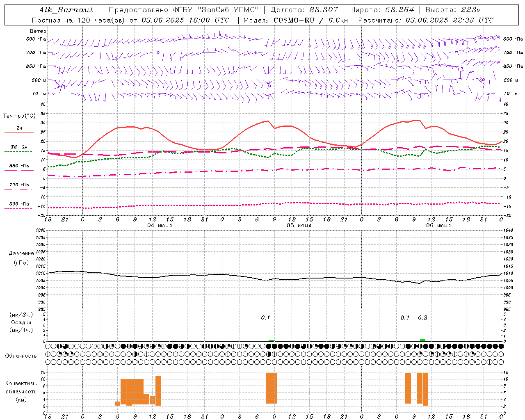Image resolution: width=525 pixels, height=420 pixels.
Task: Select the "ЗапСиб УГМС" provider text
Action: tap(228, 10)
